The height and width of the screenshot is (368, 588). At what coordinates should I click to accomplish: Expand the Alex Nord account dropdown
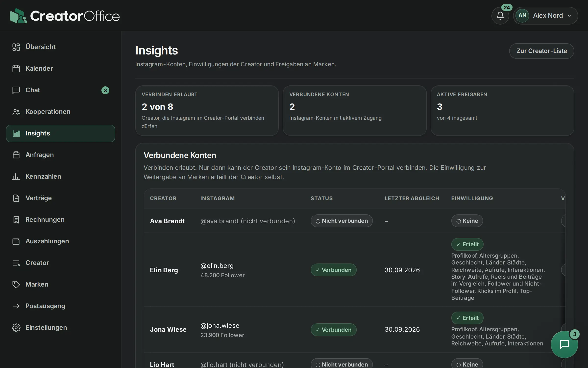pos(546,16)
